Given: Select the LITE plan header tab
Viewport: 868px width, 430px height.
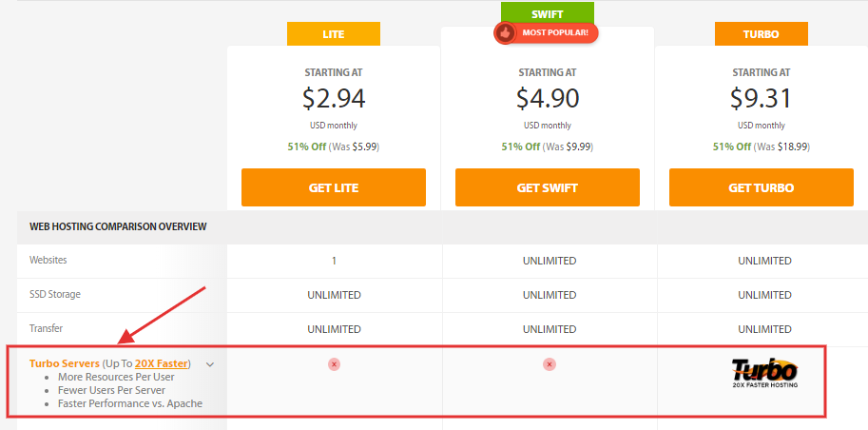Looking at the screenshot, I should [334, 34].
